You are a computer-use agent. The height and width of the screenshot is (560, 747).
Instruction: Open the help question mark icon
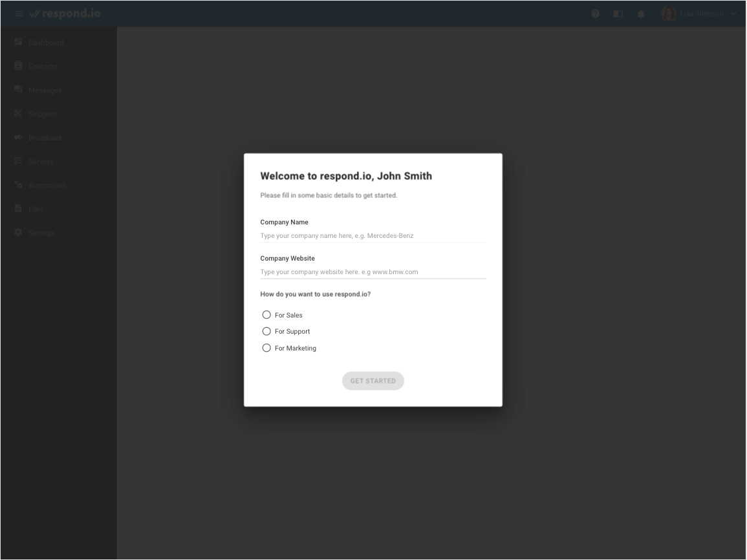[596, 14]
